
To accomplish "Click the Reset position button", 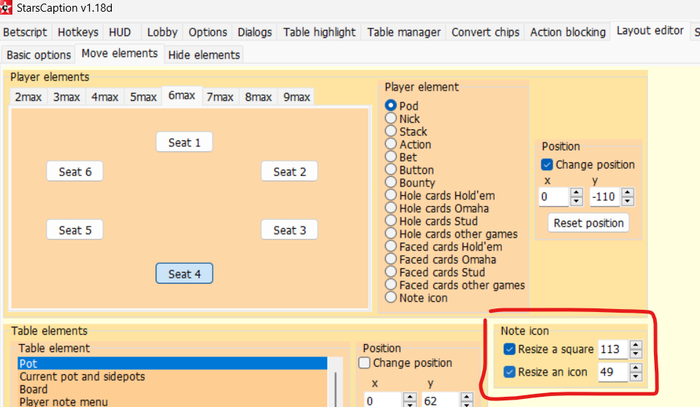I will click(x=588, y=223).
